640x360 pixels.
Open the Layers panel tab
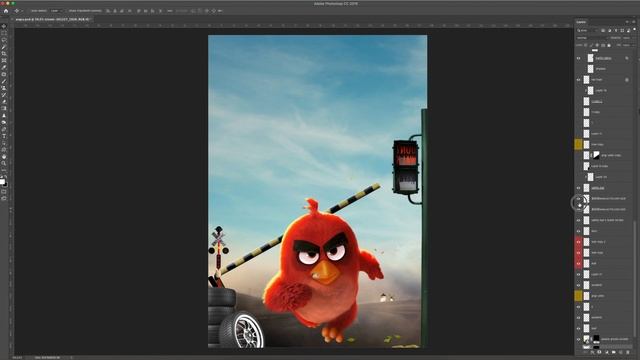[x=581, y=22]
